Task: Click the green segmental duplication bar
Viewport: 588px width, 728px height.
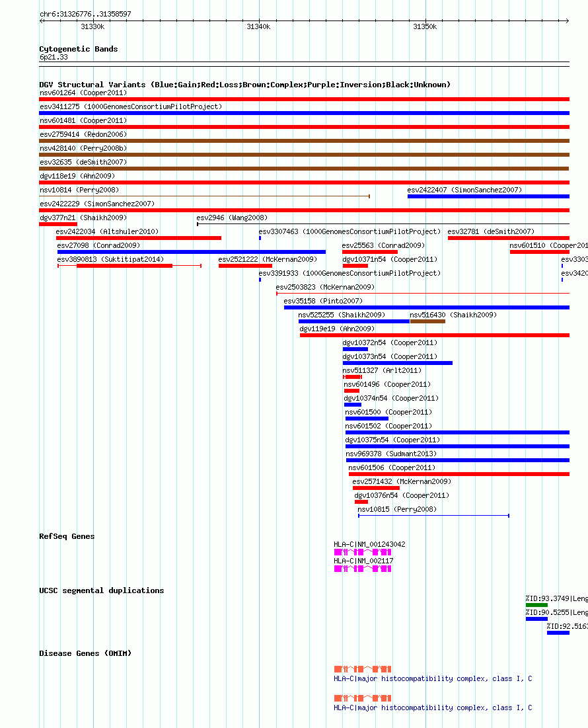Action: [x=536, y=606]
